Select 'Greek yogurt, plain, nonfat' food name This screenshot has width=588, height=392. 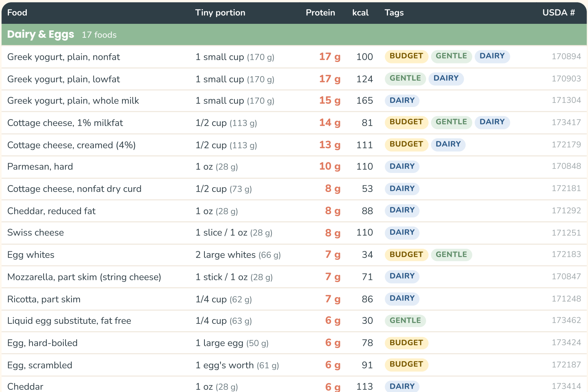[x=64, y=57]
